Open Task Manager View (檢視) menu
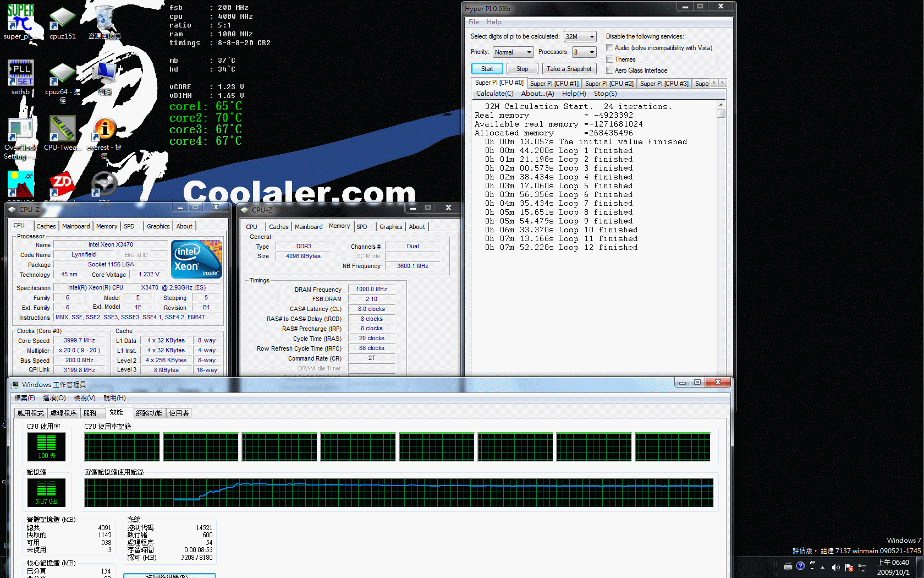924x578 pixels. (85, 398)
